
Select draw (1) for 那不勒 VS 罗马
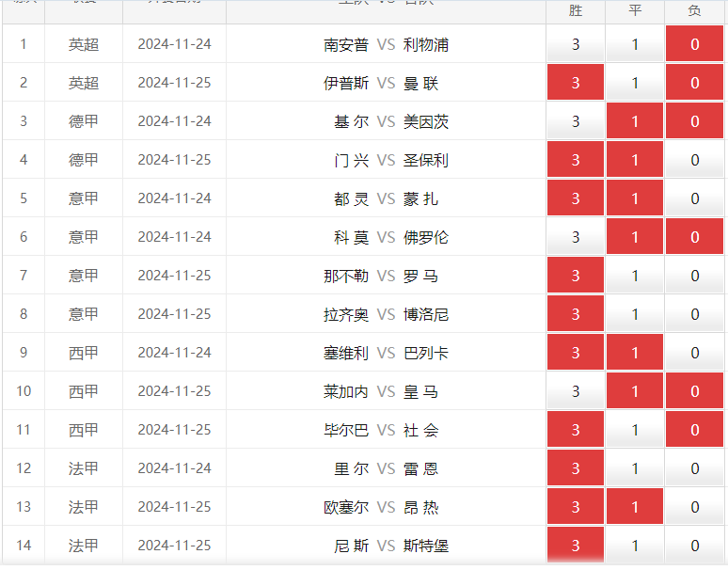coord(635,276)
